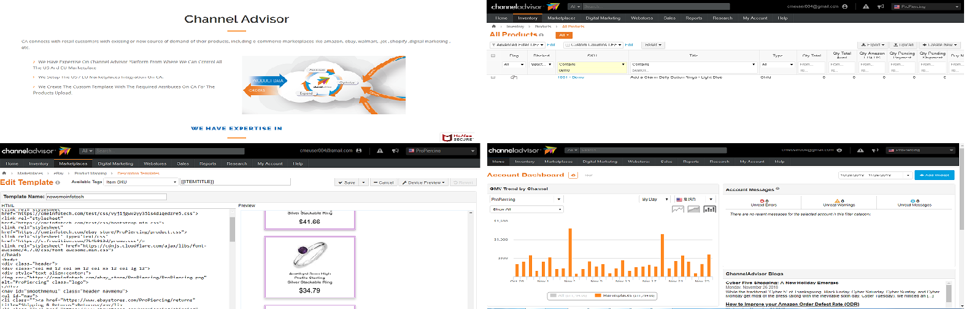Viewport: 980px width, 309px height.
Task: Click megaphone icon in Edit Template window
Action: [395, 151]
